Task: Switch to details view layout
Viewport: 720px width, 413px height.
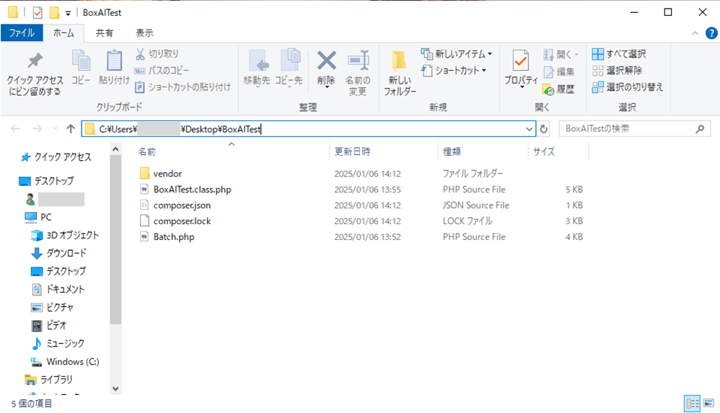Action: pyautogui.click(x=692, y=403)
